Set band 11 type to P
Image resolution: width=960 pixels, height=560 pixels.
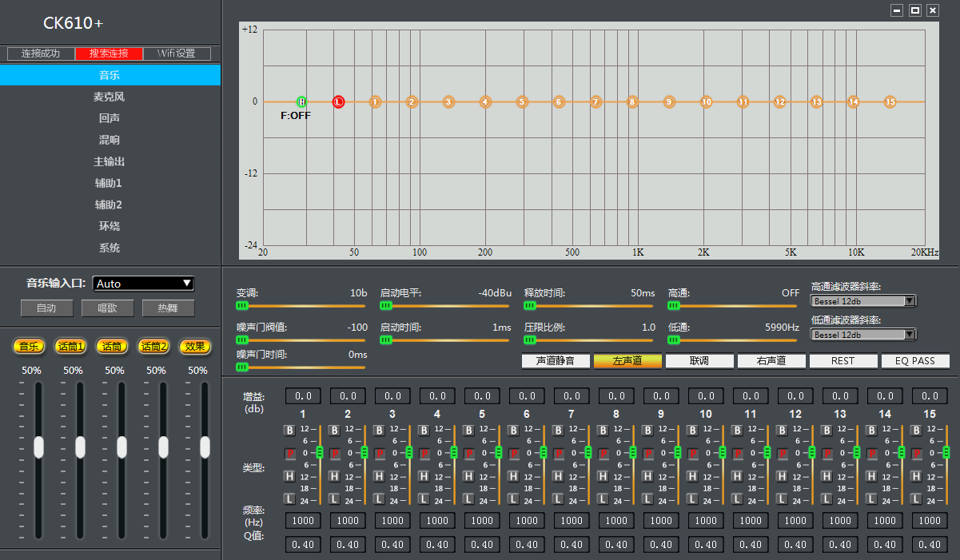pyautogui.click(x=738, y=453)
